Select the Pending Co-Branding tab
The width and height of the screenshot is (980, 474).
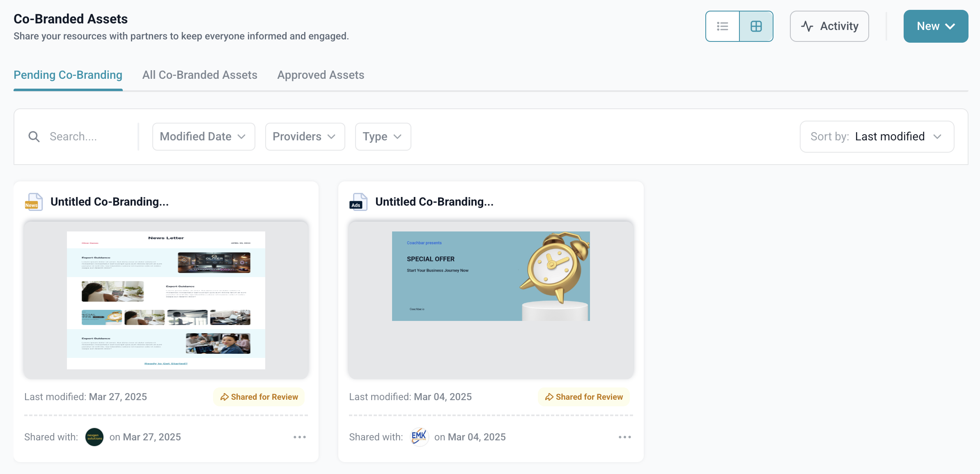(x=68, y=75)
